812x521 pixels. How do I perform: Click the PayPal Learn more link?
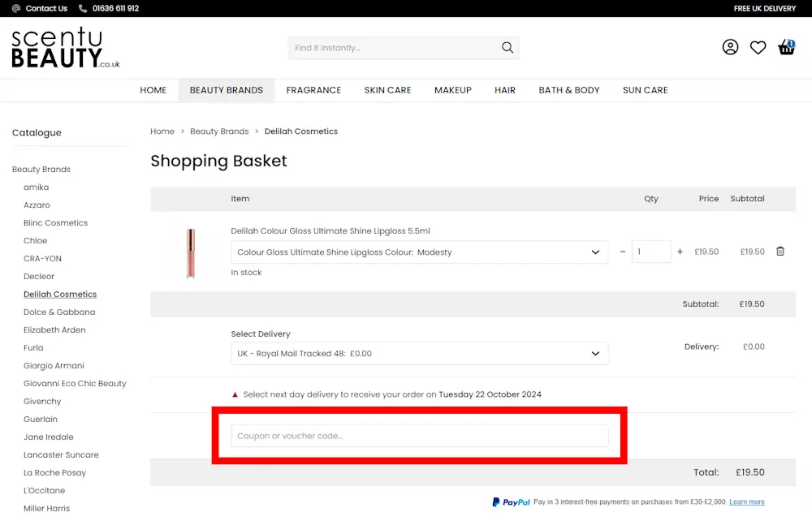tap(747, 502)
